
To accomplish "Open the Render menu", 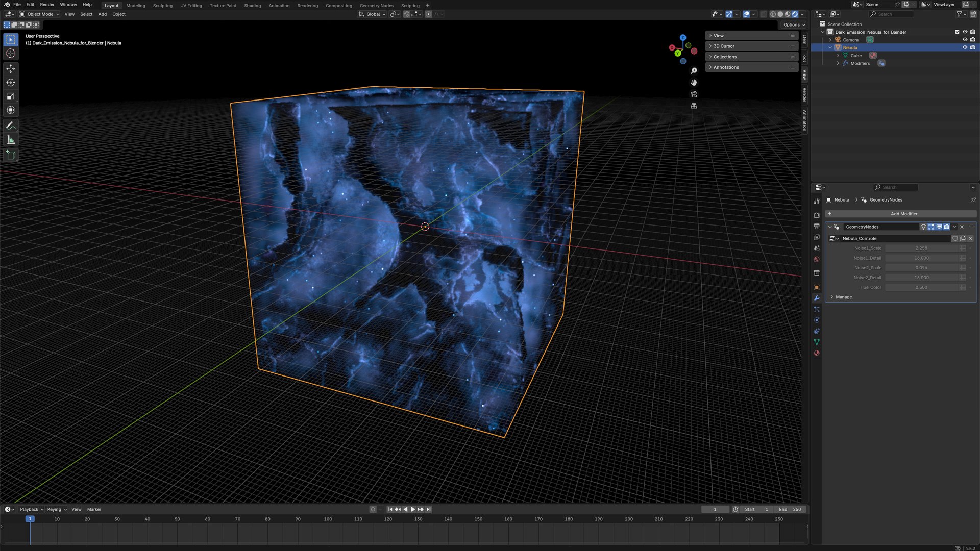I will tap(47, 5).
